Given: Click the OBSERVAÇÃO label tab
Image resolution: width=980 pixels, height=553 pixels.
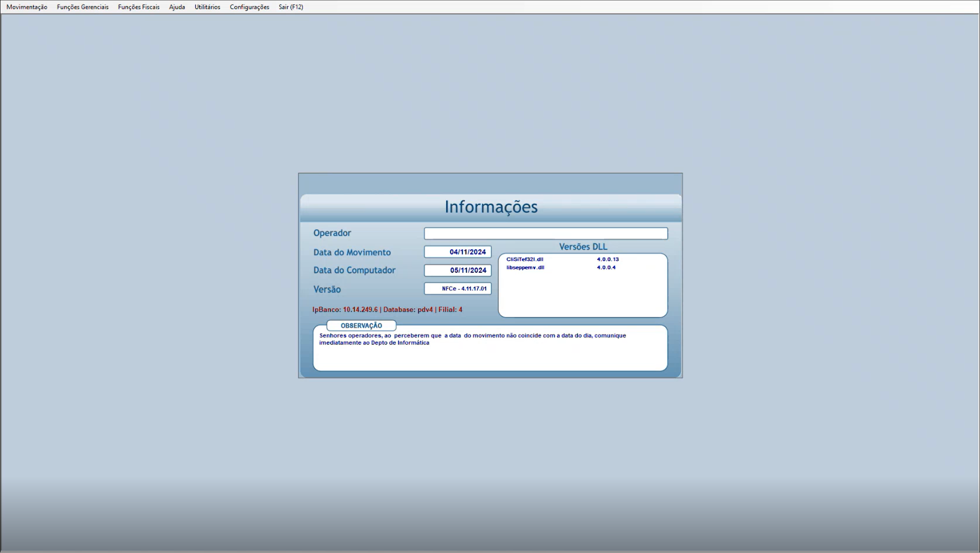Looking at the screenshot, I should point(361,325).
